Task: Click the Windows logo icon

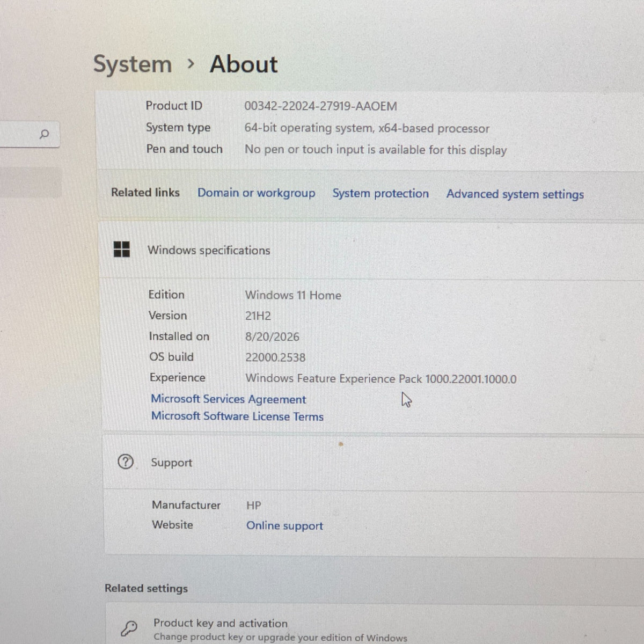Action: coord(122,249)
